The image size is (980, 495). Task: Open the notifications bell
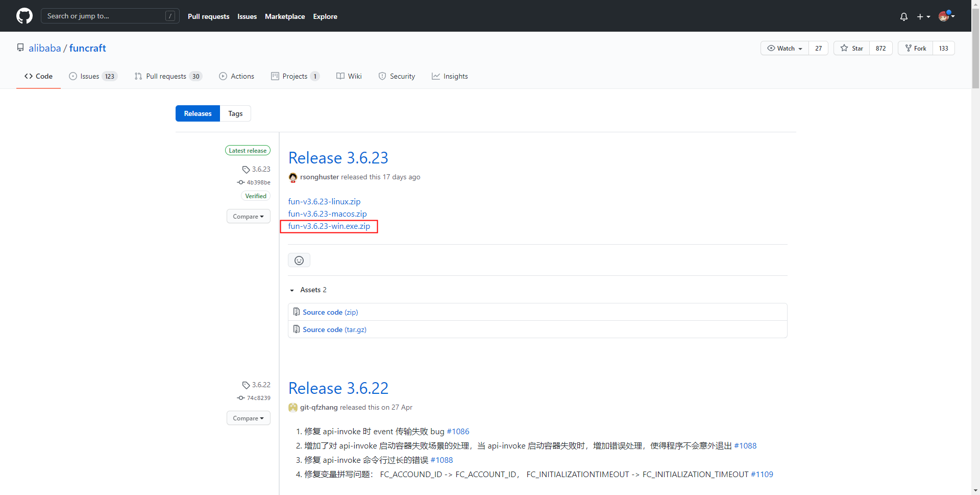[904, 16]
